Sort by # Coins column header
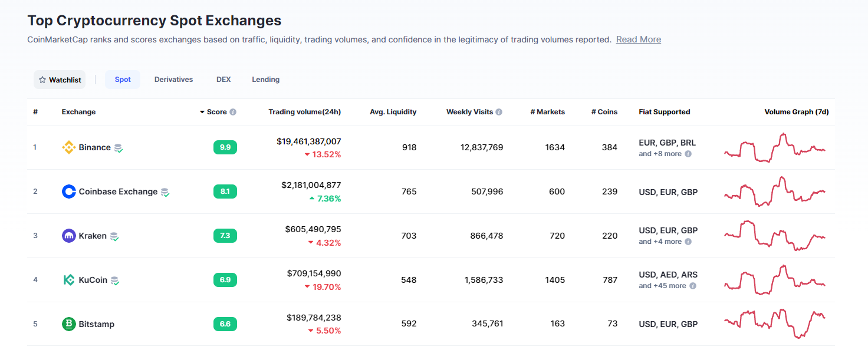Viewport: 868px width, 350px height. point(604,112)
